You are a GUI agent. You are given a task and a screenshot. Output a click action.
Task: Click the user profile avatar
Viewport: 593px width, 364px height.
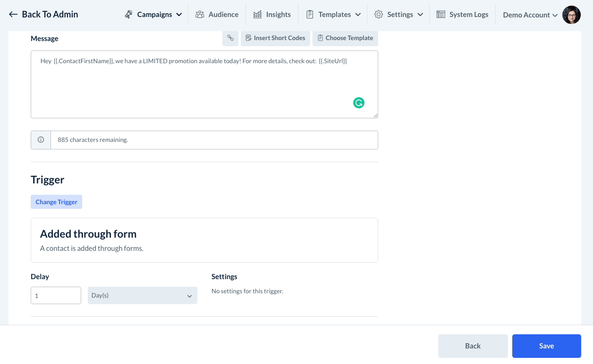tap(571, 15)
